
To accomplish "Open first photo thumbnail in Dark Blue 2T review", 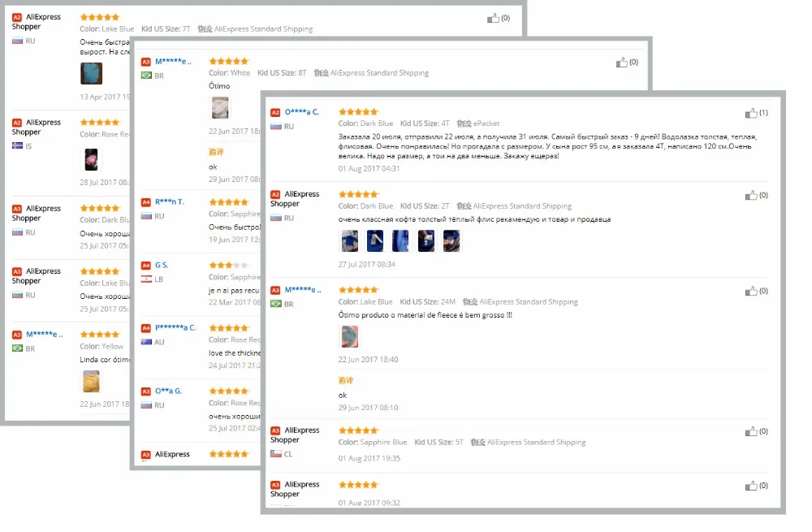I will point(349,241).
